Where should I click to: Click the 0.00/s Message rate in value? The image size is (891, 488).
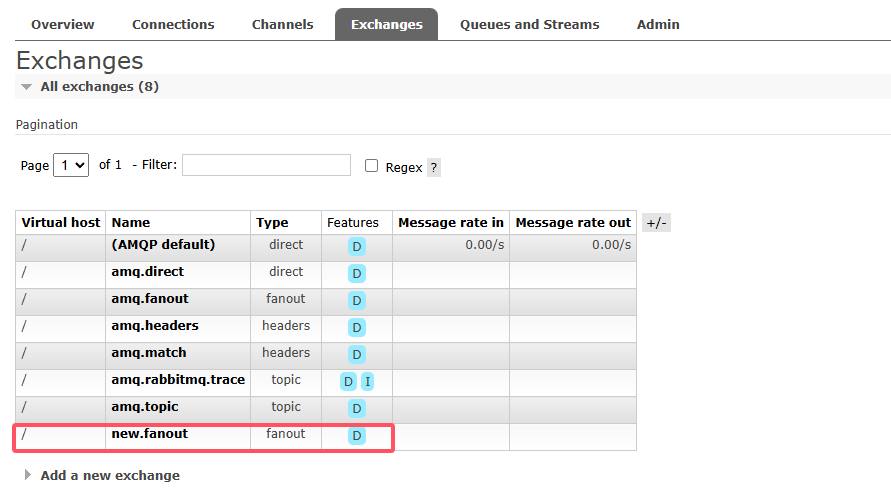(485, 245)
